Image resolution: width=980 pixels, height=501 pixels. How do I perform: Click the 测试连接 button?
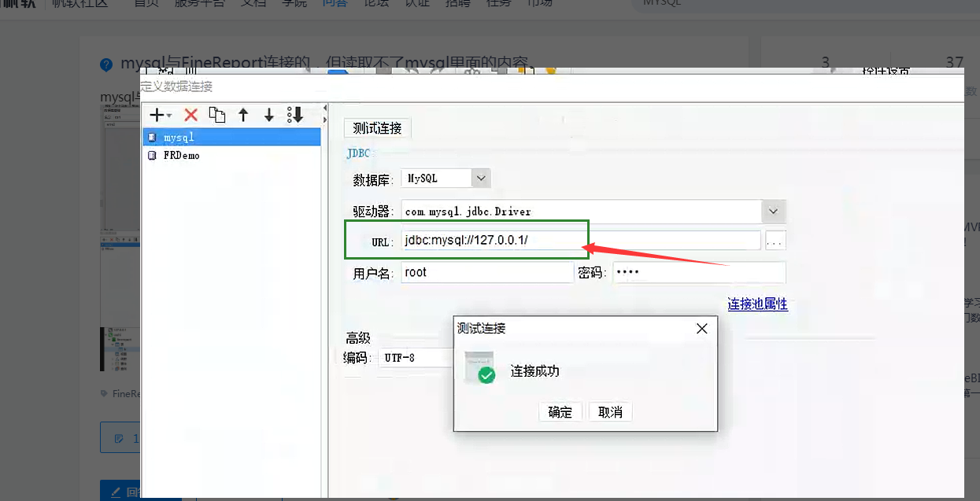[377, 128]
